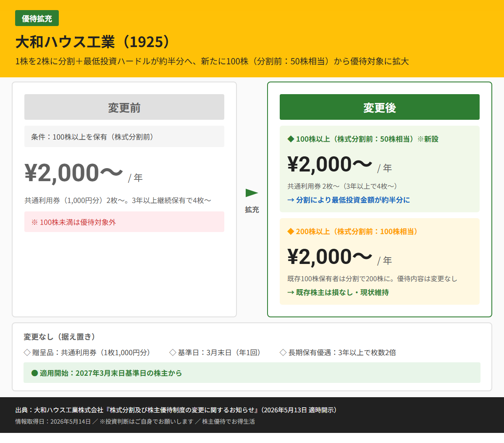The height and width of the screenshot is (443, 504).
Task: Click the orange diamond beside 200株以上
Action: point(291,232)
